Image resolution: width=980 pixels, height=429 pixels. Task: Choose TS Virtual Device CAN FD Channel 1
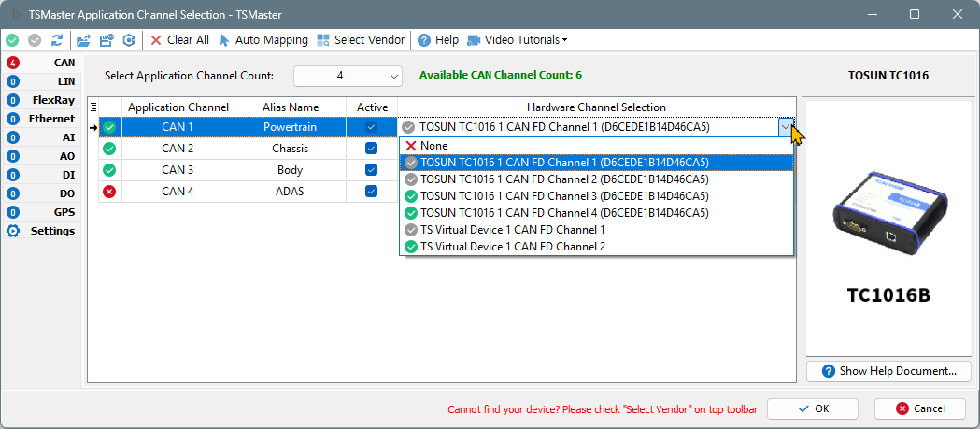(596, 230)
